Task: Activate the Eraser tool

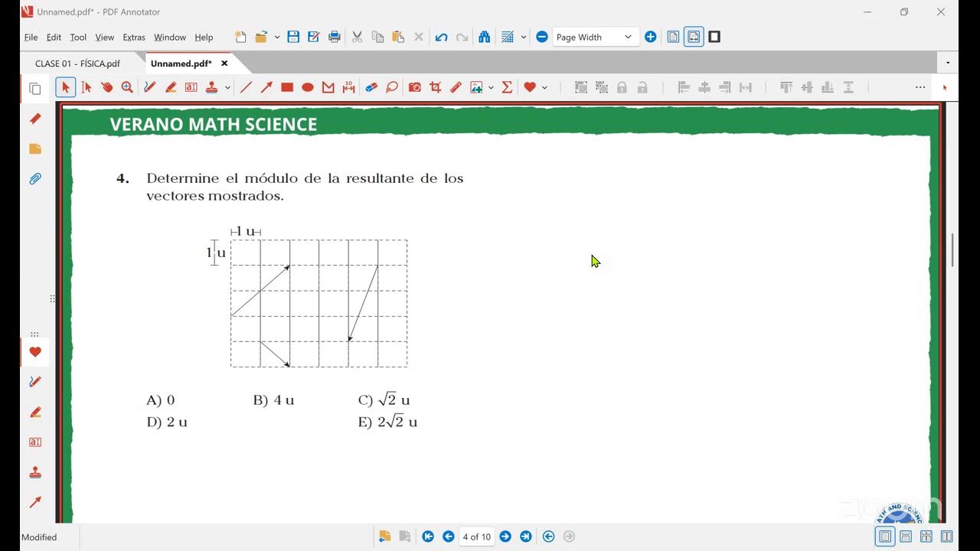Action: pyautogui.click(x=371, y=87)
